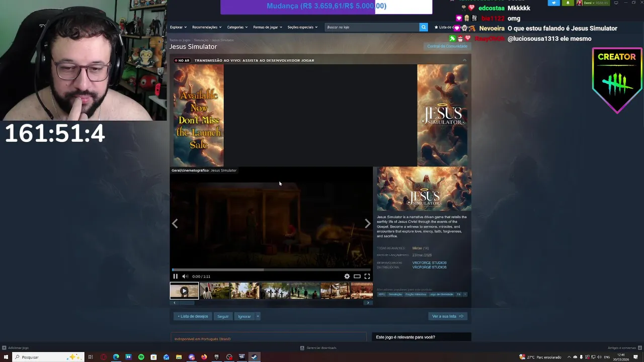Open the taskbar clock 12:46

622,357
